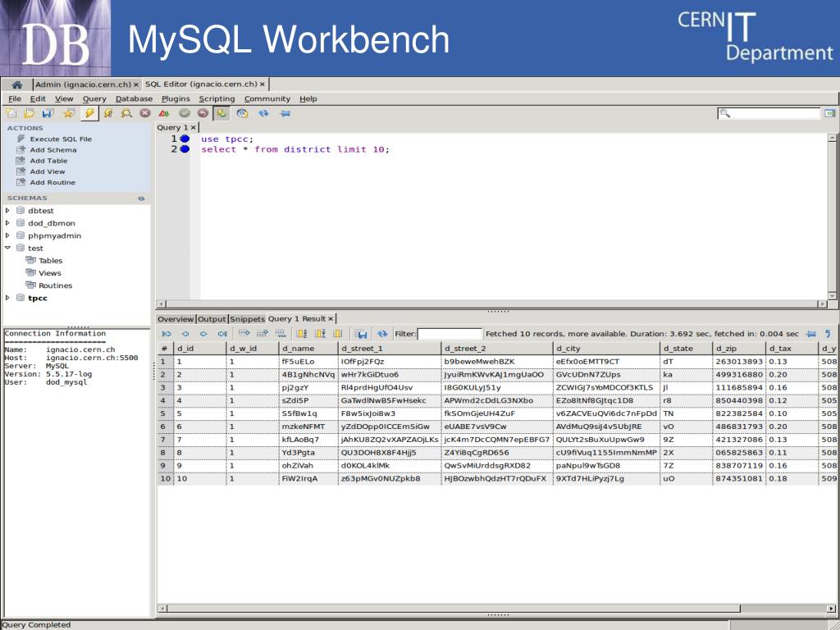
Task: Expand the phpmyadmin schema
Action: [7, 235]
